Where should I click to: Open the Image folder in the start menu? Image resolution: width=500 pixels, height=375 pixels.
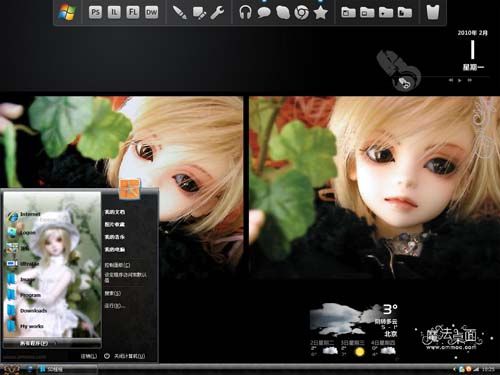click(x=22, y=279)
